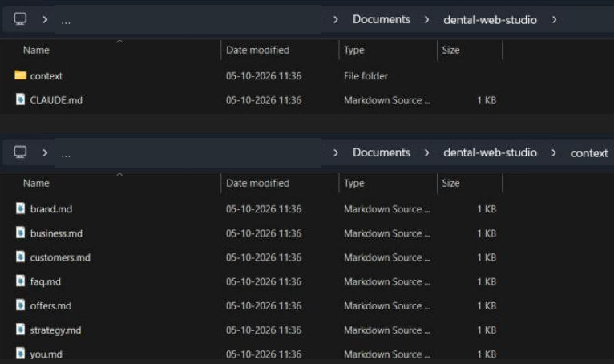The height and width of the screenshot is (364, 614).
Task: Click the Documents breadcrumb in the lower window
Action: (381, 152)
